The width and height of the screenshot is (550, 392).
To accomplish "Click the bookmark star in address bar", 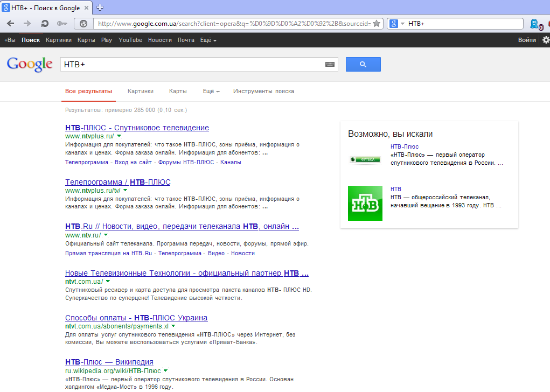I will 377,24.
